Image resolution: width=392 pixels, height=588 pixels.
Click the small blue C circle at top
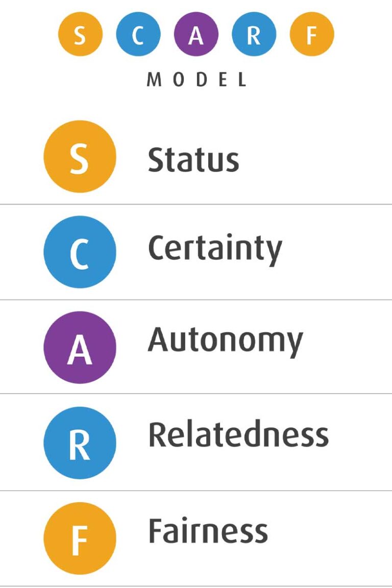138,34
